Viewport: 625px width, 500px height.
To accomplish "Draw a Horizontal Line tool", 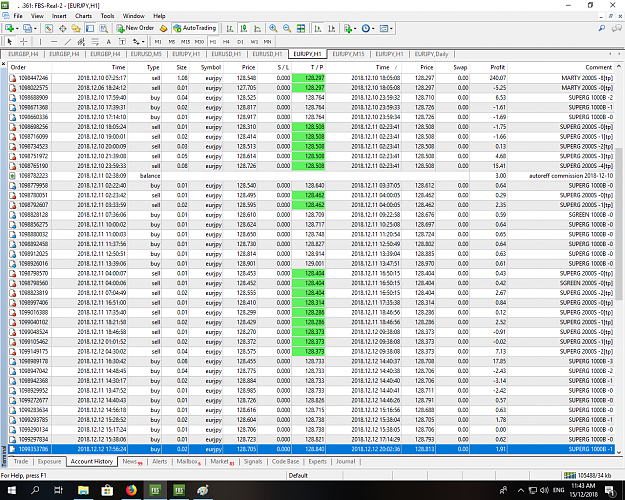I will point(54,41).
